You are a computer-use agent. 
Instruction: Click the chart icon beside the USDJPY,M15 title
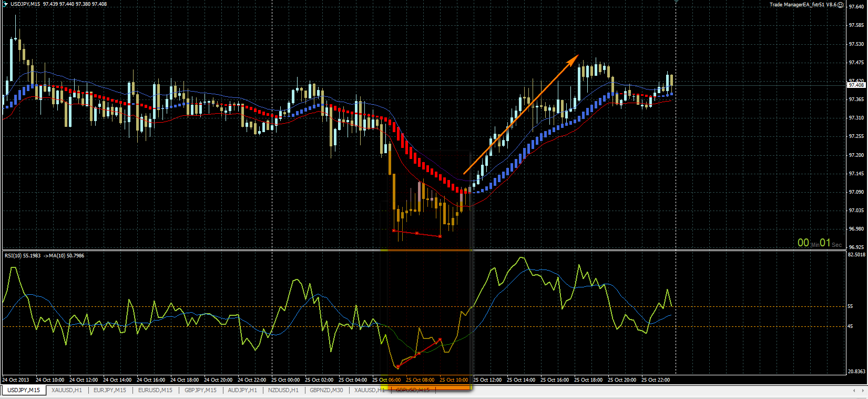6,4
